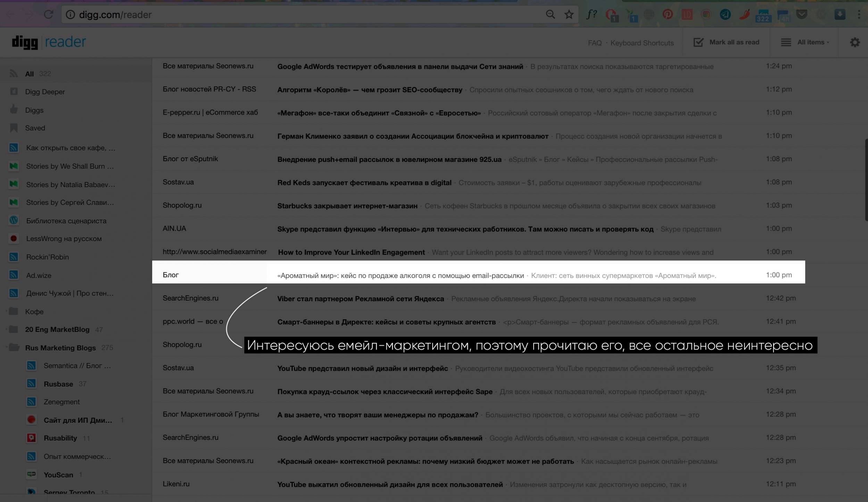Select the Digg Deeper sidebar item
This screenshot has height=502, width=868.
45,92
